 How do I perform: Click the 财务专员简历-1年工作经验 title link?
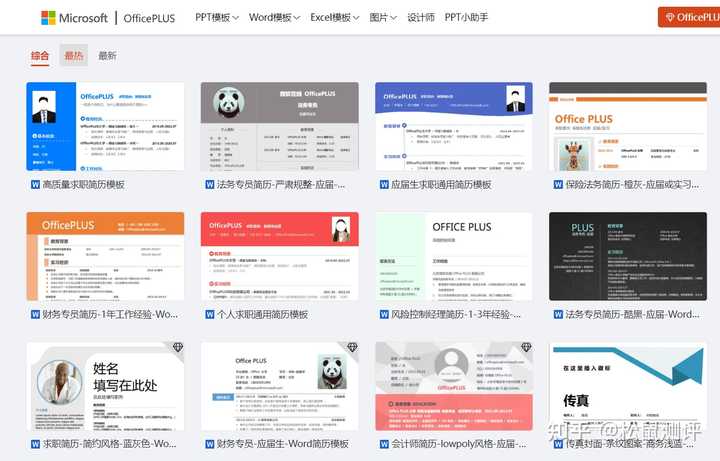coord(110,315)
